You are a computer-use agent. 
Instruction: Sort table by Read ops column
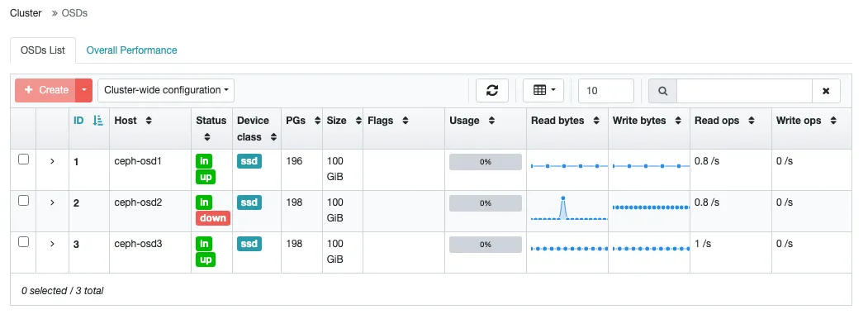[x=751, y=120]
